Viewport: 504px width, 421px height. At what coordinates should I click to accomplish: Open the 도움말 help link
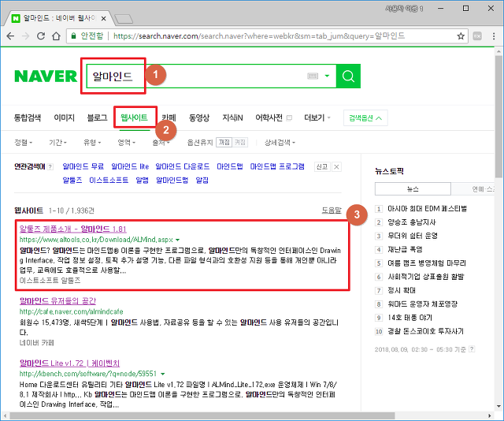pyautogui.click(x=332, y=210)
